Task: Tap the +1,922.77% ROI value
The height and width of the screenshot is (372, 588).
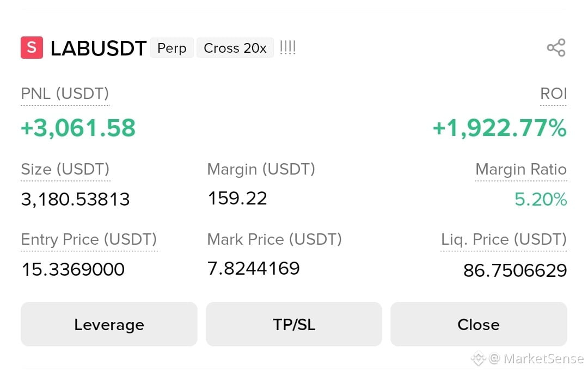Action: tap(499, 128)
